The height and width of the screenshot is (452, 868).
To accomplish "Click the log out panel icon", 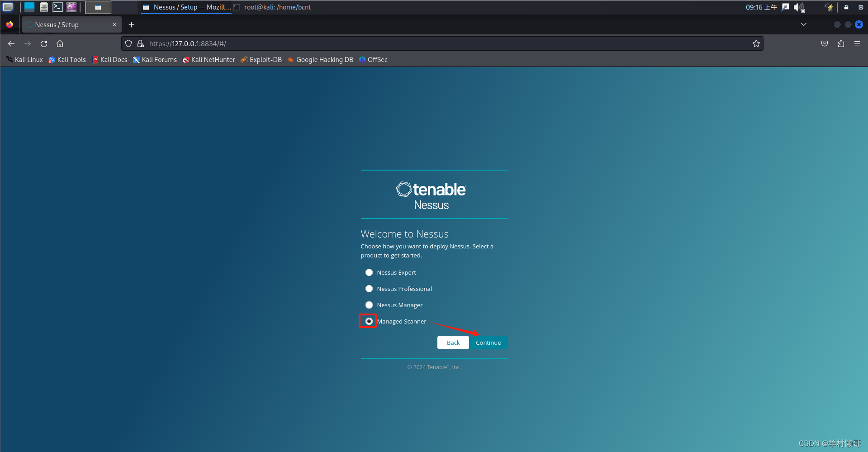I will click(861, 7).
